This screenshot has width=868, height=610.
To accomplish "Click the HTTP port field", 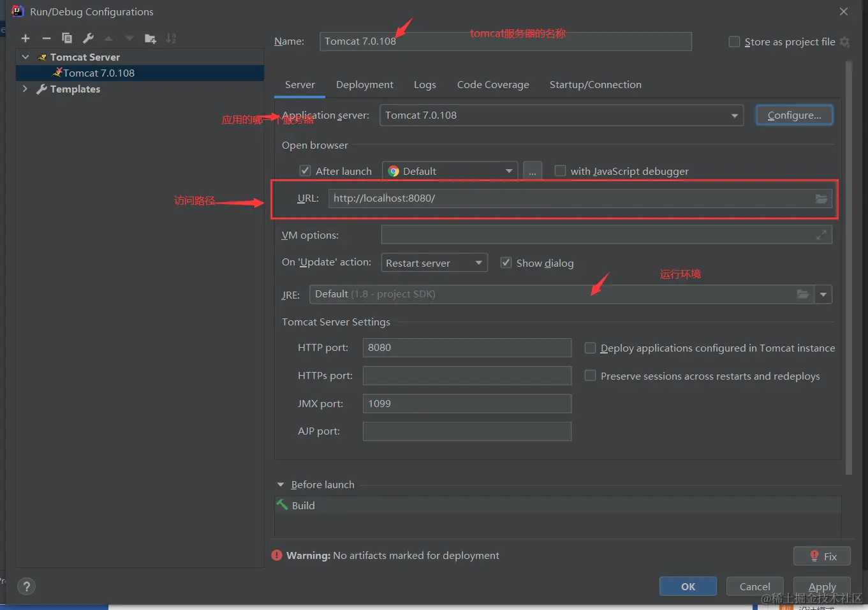I will (467, 348).
